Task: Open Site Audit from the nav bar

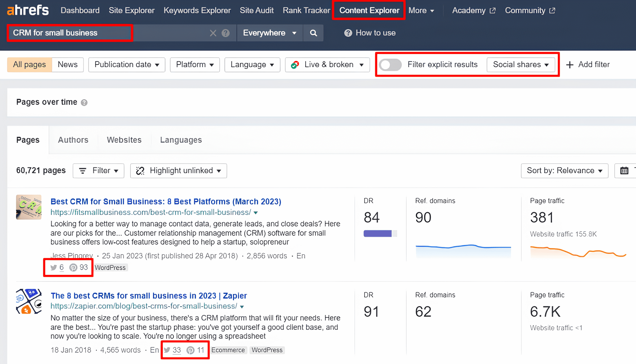Action: coord(257,10)
